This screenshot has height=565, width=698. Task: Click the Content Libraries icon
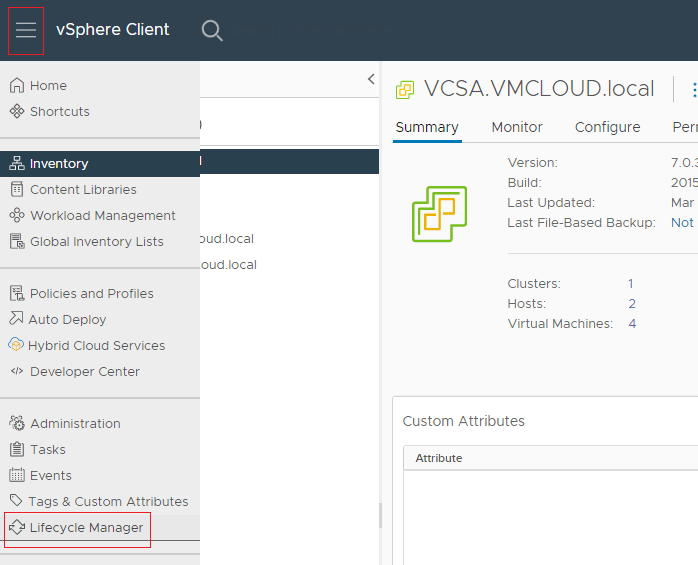[17, 189]
